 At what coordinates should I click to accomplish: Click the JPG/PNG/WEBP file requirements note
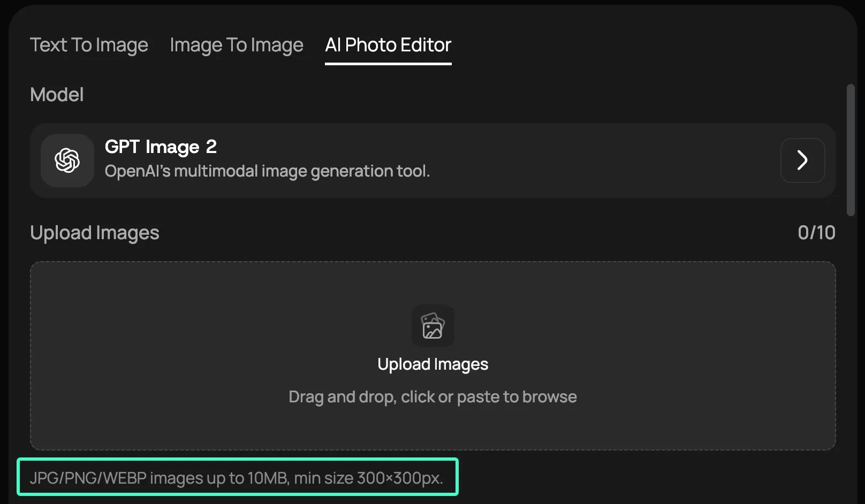point(237,478)
